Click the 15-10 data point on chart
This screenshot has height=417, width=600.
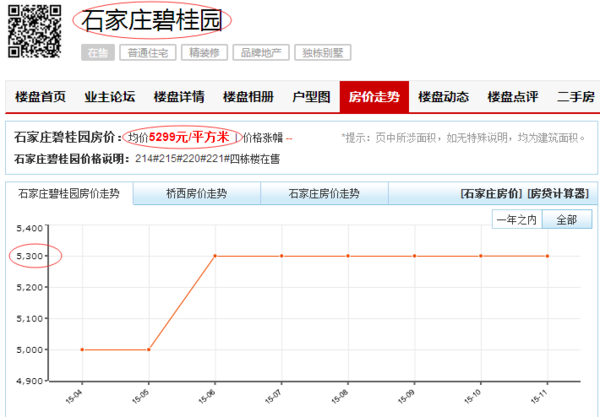coord(481,256)
